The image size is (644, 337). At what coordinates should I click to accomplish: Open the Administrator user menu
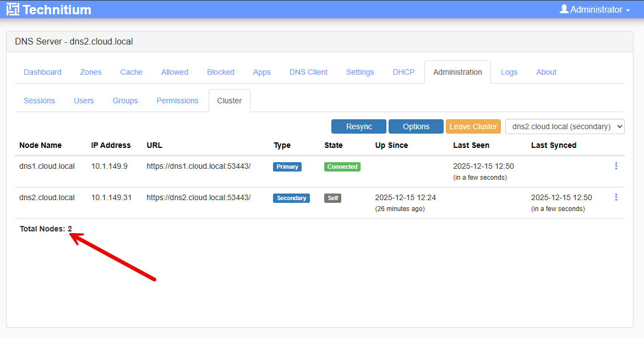click(594, 9)
